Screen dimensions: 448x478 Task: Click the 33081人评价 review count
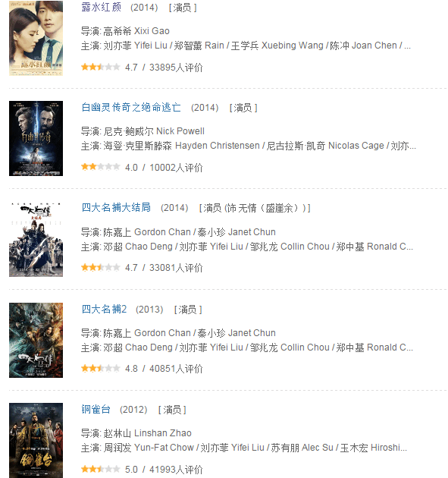[176, 268]
